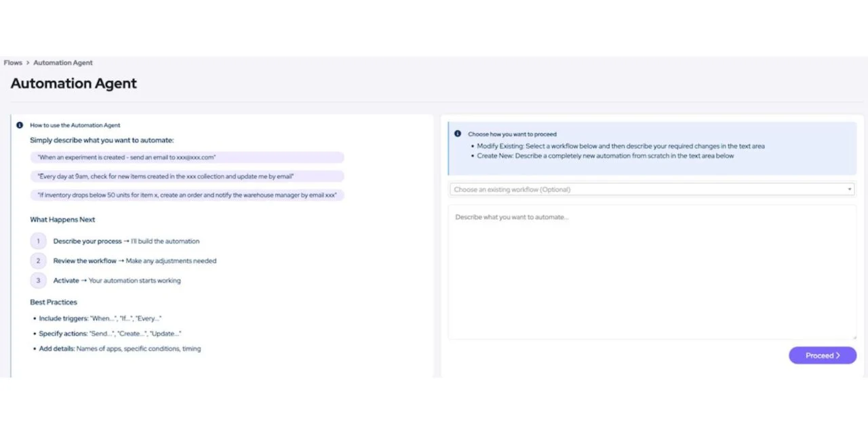Click the 'Review the workflow' step text
Screen dimensions: 868x434
[85, 261]
